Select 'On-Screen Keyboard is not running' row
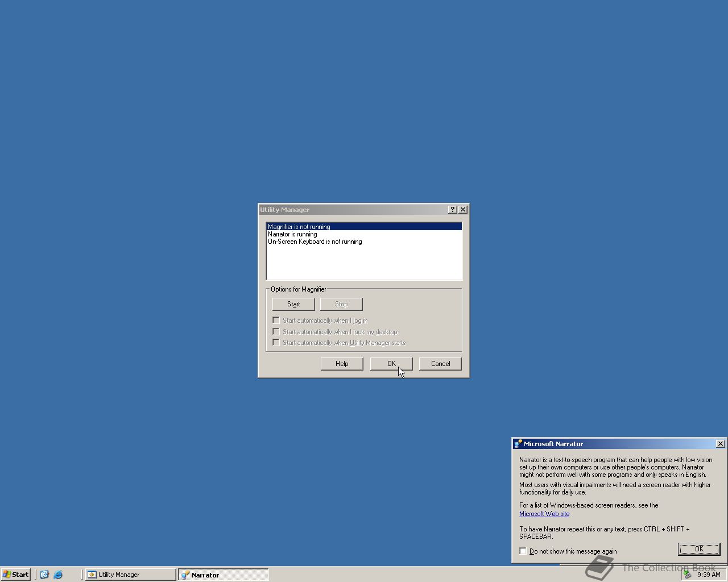The height and width of the screenshot is (582, 728). tap(364, 242)
